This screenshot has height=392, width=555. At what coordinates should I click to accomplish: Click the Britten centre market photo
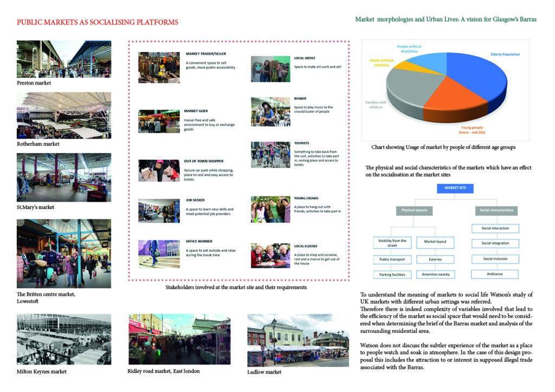(64, 253)
